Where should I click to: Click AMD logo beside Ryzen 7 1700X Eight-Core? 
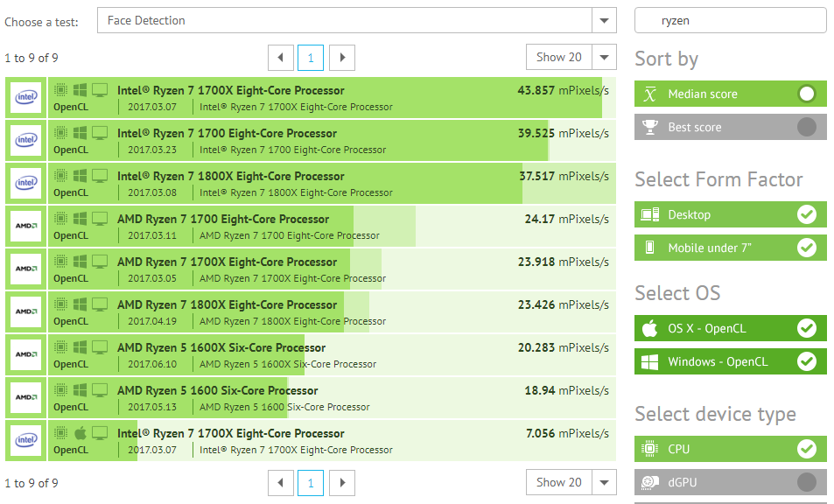(26, 269)
